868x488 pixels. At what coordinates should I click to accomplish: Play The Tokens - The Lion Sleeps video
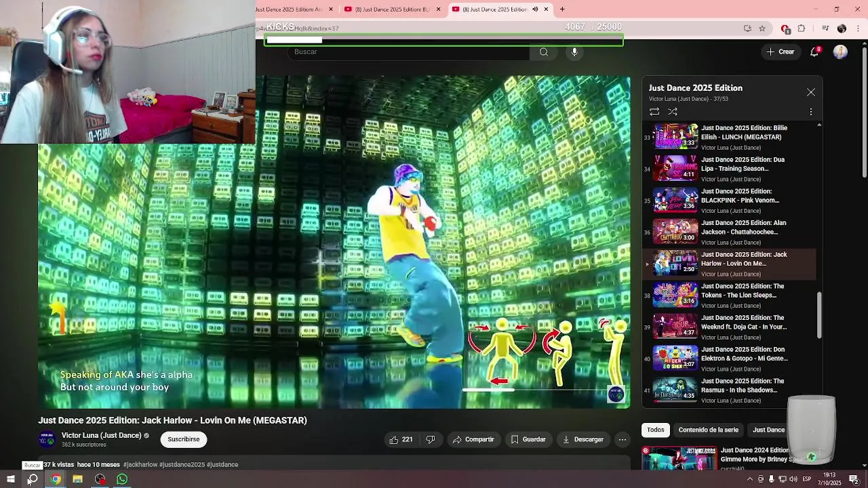click(x=729, y=296)
